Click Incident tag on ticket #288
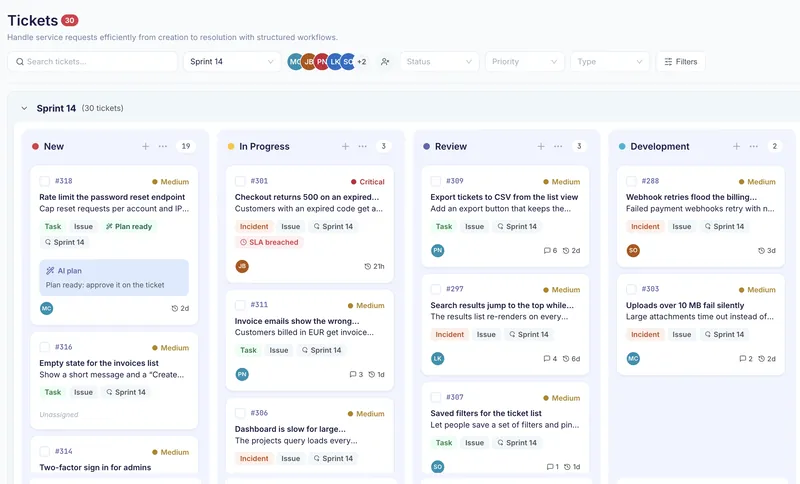Image resolution: width=800 pixels, height=484 pixels. point(645,226)
